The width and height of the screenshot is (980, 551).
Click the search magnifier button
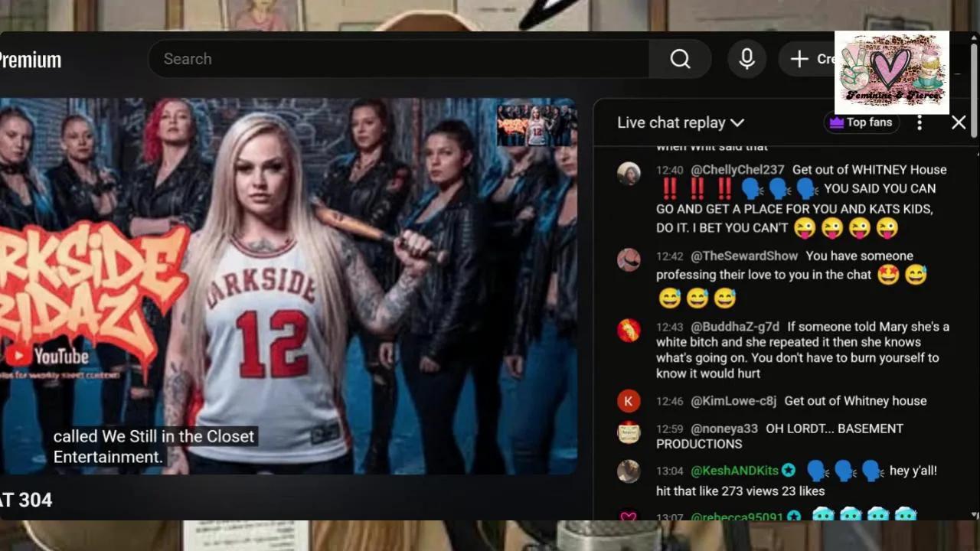(x=680, y=59)
